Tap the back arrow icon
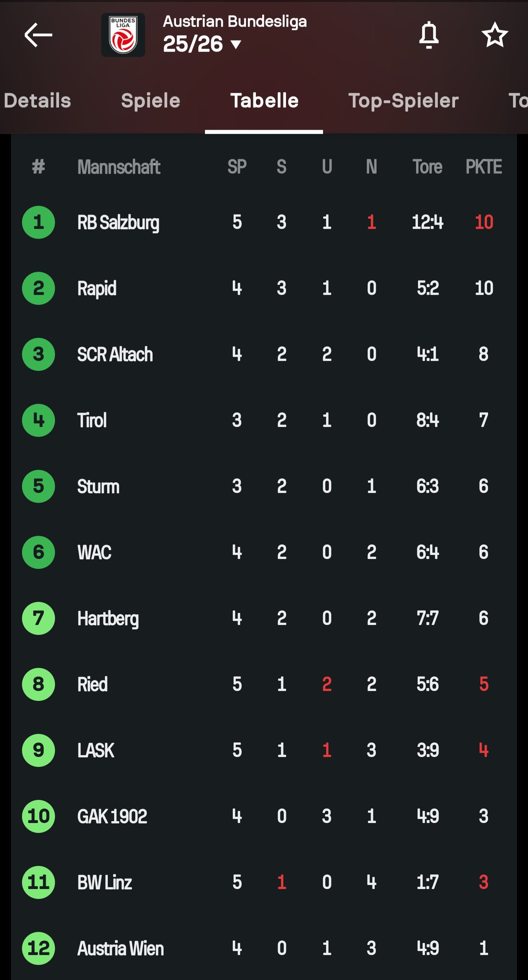528x980 pixels. [38, 35]
